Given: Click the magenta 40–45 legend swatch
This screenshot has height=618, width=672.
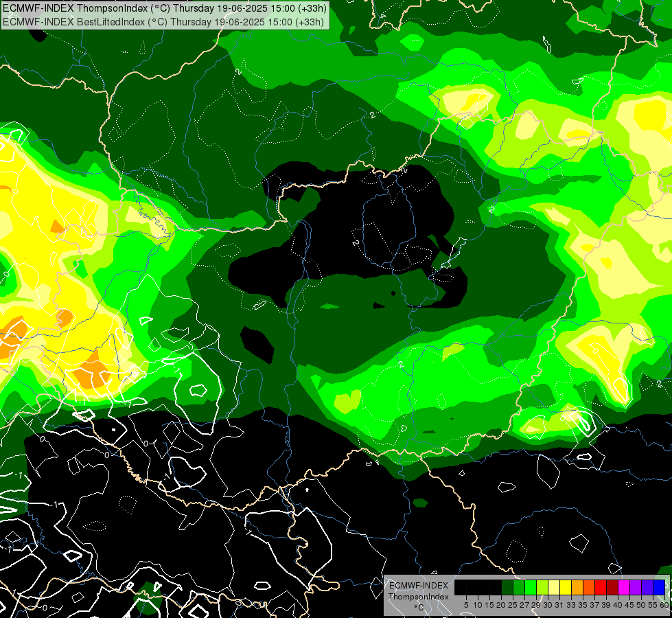Looking at the screenshot, I should 623,587.
